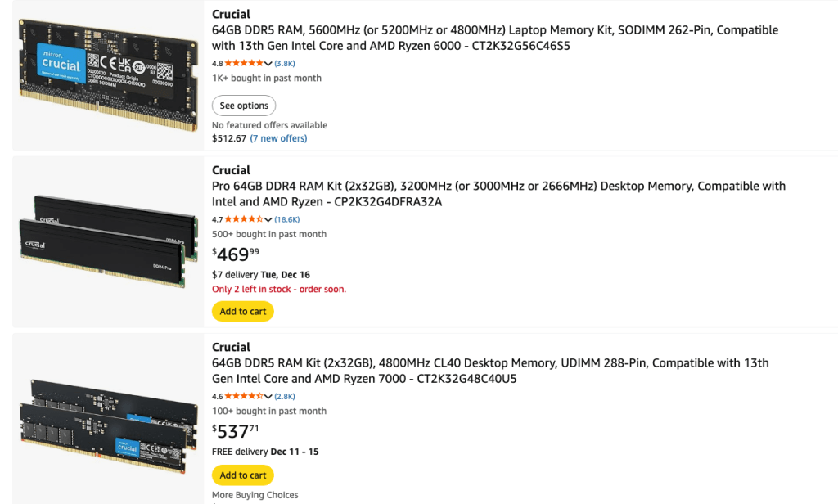Viewport: 838px width, 504px height.
Task: Click the 4.6 star rating icons
Action: 244,396
